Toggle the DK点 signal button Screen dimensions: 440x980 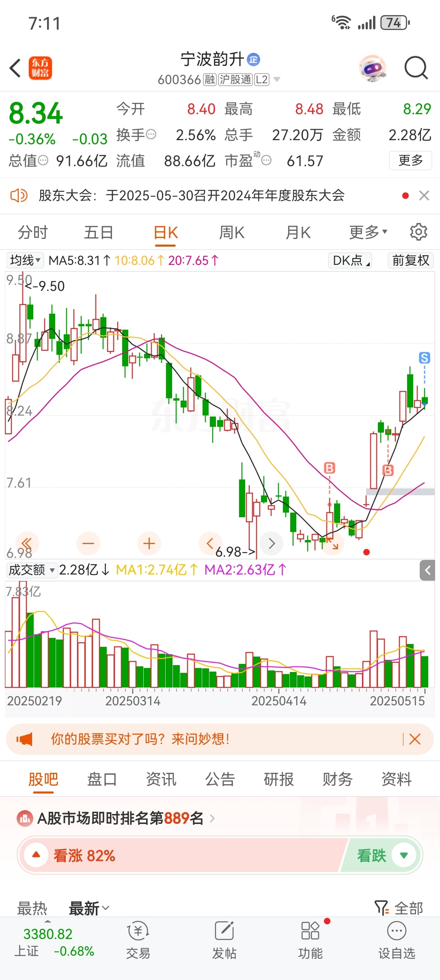click(x=350, y=260)
